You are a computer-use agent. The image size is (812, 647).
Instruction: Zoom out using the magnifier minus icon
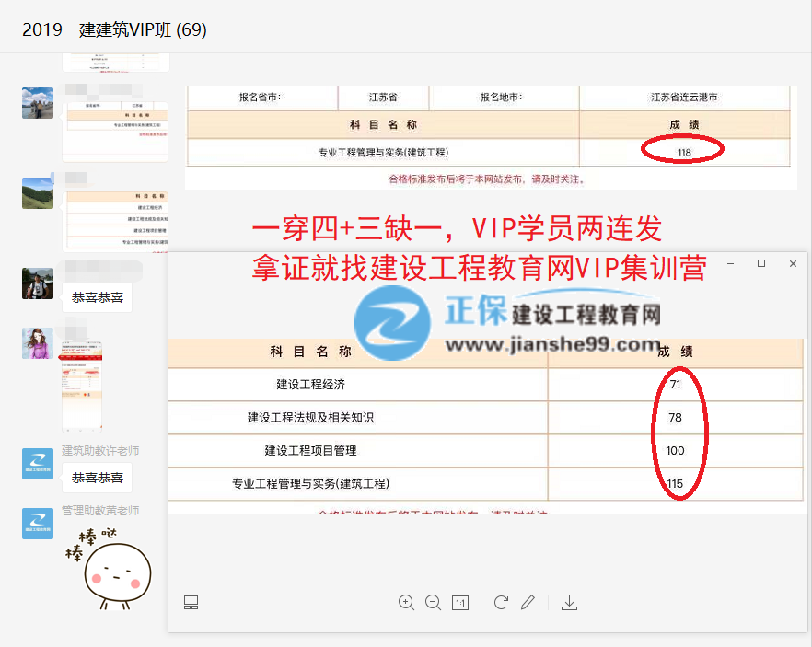click(433, 603)
